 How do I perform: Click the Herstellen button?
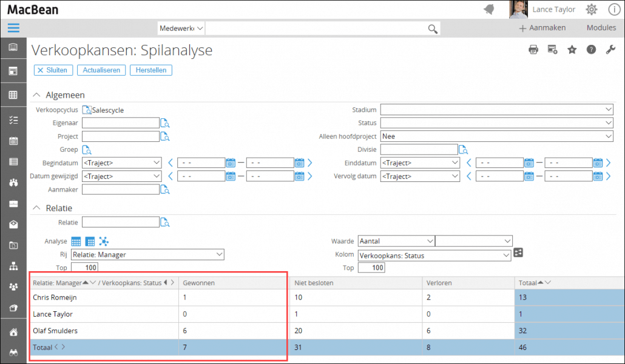[151, 70]
